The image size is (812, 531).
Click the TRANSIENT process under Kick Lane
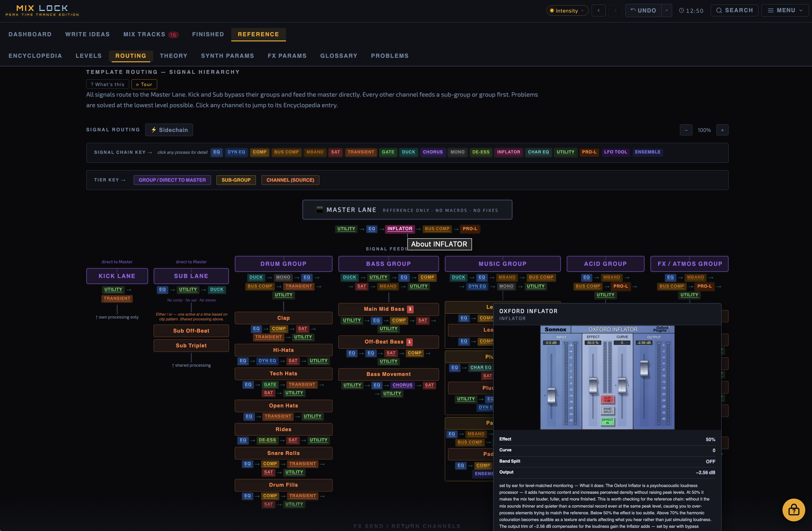(117, 298)
